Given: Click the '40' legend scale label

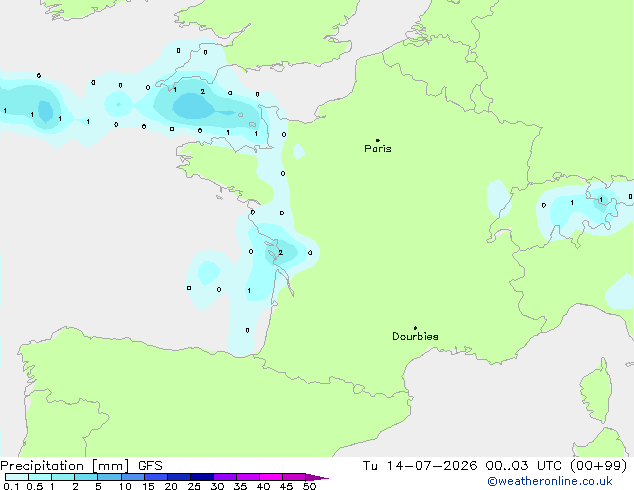Looking at the screenshot, I should 263,486.
